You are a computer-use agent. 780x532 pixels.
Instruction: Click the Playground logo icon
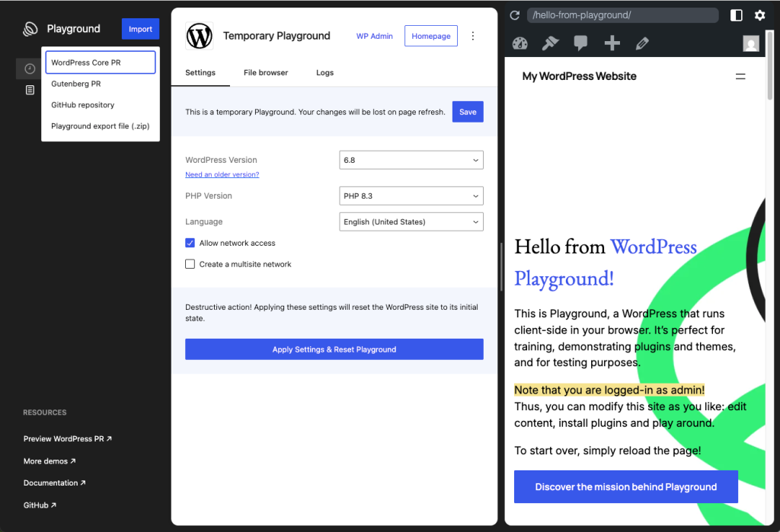pyautogui.click(x=30, y=29)
